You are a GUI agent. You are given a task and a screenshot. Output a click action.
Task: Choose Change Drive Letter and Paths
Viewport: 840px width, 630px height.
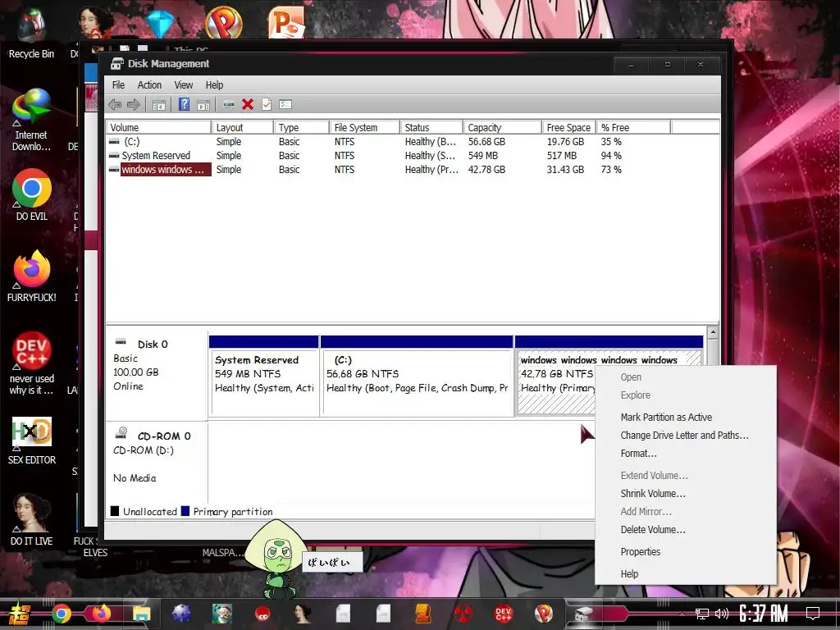point(684,435)
